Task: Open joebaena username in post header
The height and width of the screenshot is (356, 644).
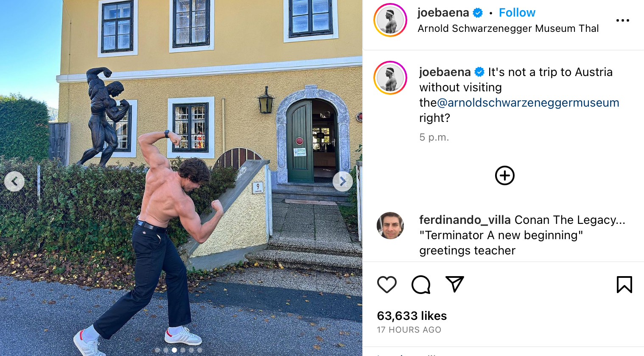Action: (x=443, y=13)
